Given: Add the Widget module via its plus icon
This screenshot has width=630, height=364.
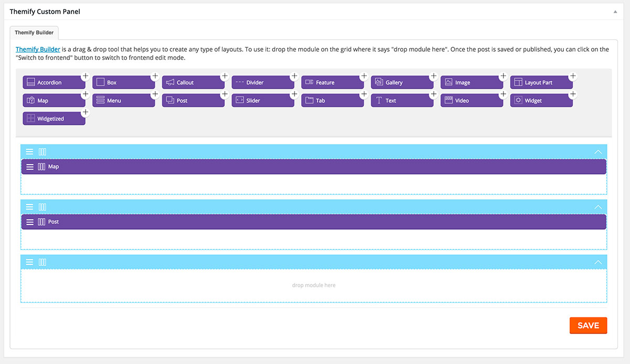Looking at the screenshot, I should 573,94.
